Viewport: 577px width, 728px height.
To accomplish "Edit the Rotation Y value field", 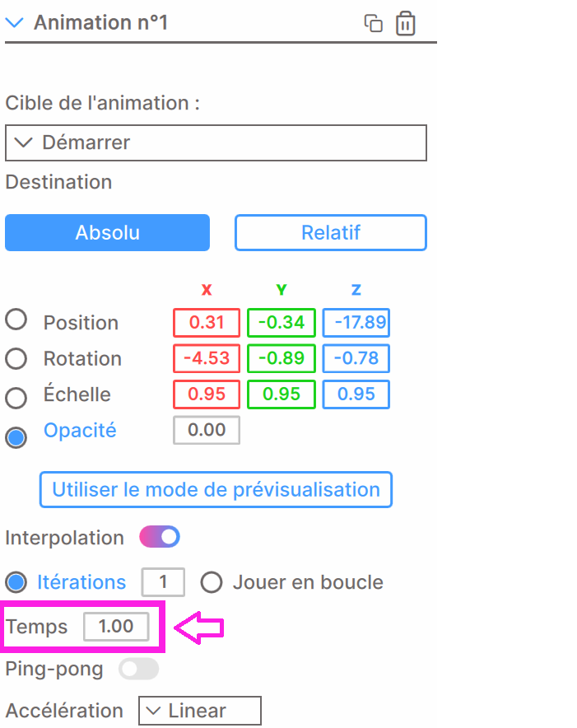I will 282,358.
